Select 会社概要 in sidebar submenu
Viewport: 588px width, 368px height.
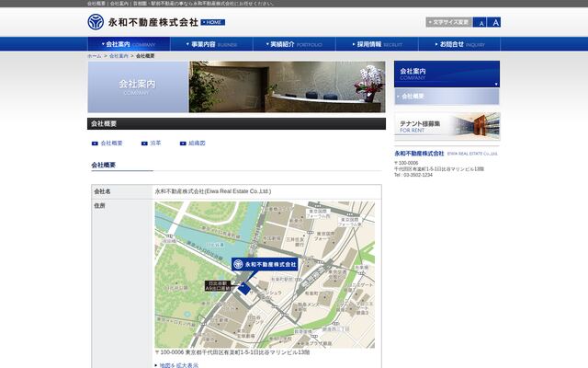[x=447, y=97]
